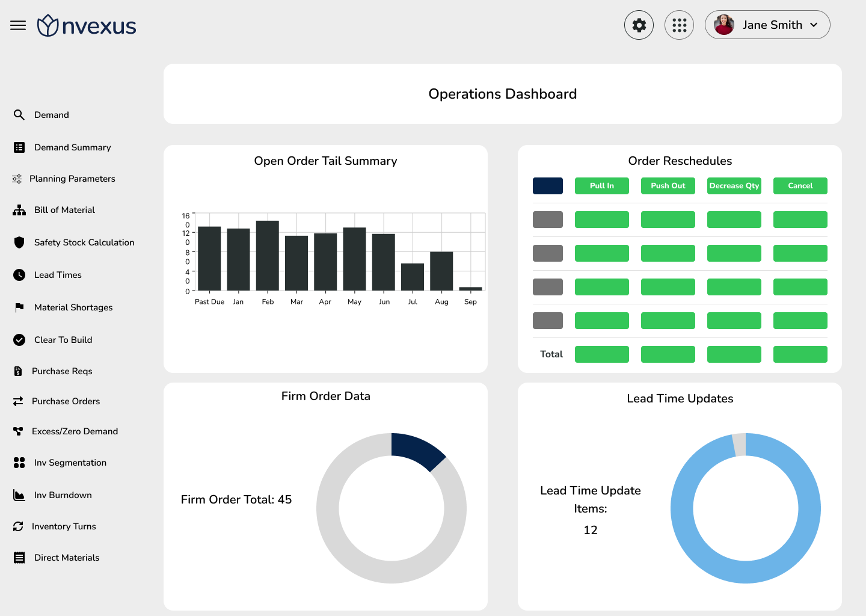This screenshot has width=866, height=616.
Task: Open Demand Summary menu item
Action: tap(73, 147)
